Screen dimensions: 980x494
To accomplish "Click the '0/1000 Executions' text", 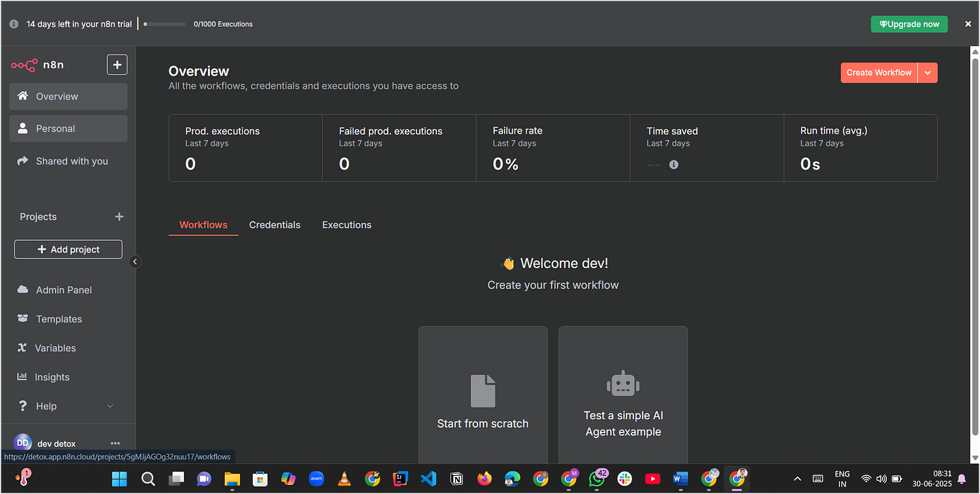I will (x=223, y=24).
